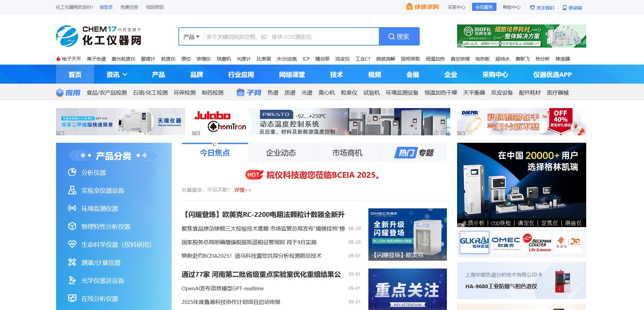Image resolution: width=644 pixels, height=310 pixels.
Task: Click the 移液器 hot keyword
Action: click(563, 59)
